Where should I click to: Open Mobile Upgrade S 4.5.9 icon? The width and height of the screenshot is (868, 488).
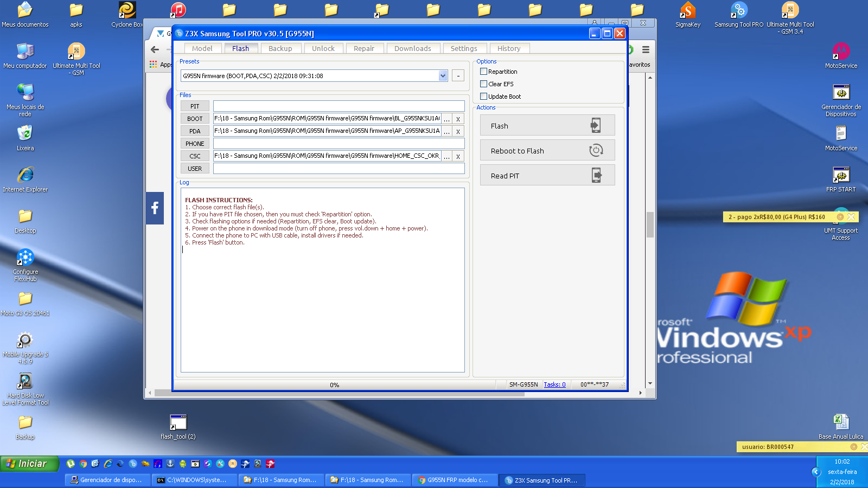(x=25, y=348)
